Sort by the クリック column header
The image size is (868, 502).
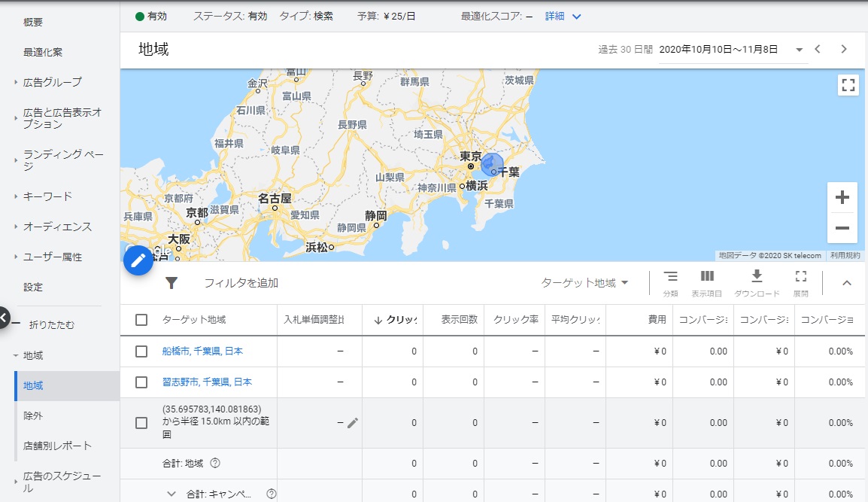(x=396, y=320)
